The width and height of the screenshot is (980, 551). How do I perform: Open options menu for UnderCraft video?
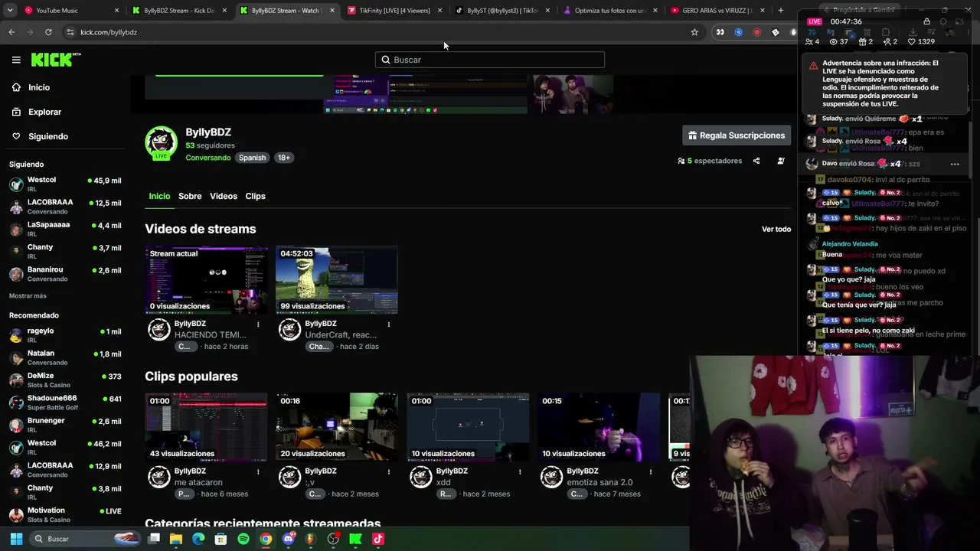pyautogui.click(x=389, y=324)
